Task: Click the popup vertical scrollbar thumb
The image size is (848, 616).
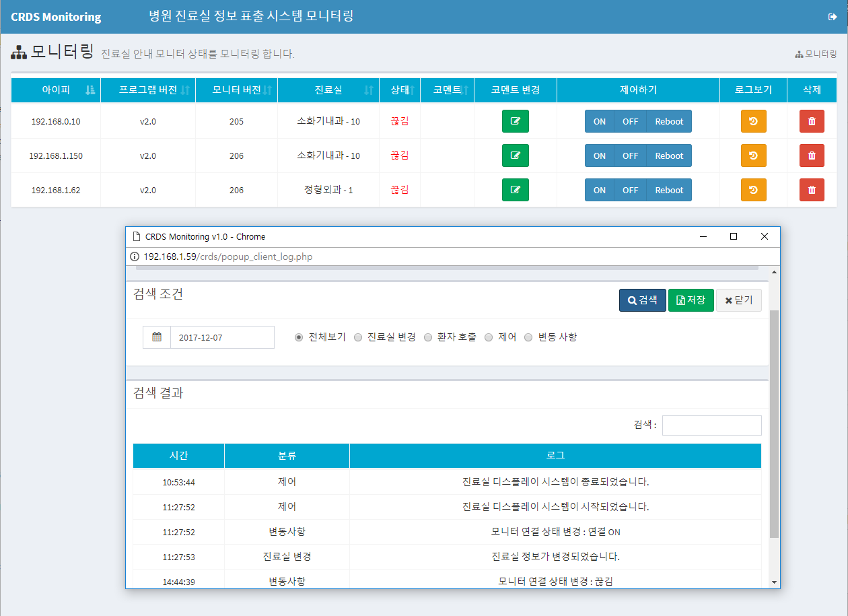Action: pyautogui.click(x=774, y=424)
